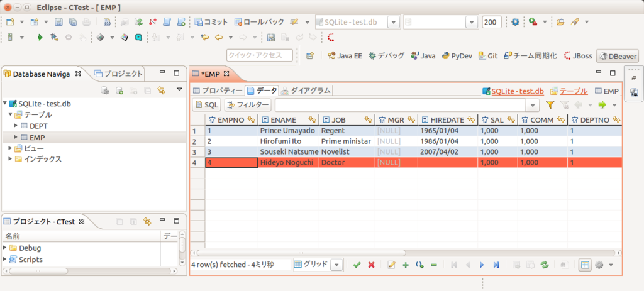Image resolution: width=644 pixels, height=291 pixels.
Task: Click the blue last row arrow
Action: click(496, 265)
